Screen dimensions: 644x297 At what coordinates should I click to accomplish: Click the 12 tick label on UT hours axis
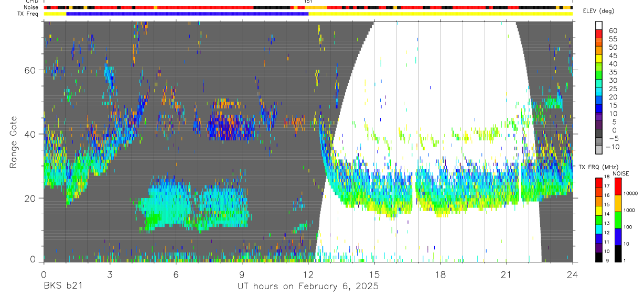[x=308, y=274]
